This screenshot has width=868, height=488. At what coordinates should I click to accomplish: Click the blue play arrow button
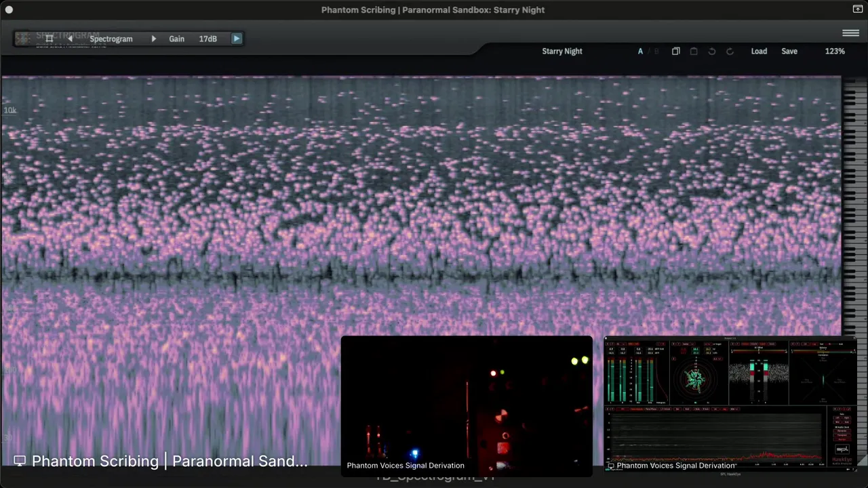pyautogui.click(x=237, y=39)
